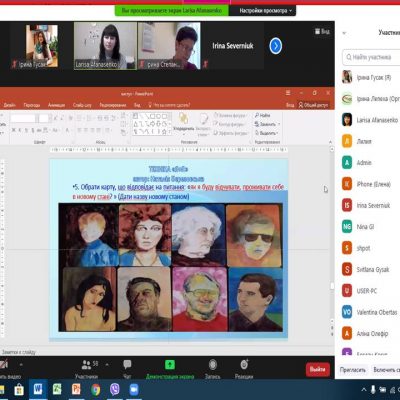Click the green screen share icon
Viewport: 400px width, 400px height.
170,364
